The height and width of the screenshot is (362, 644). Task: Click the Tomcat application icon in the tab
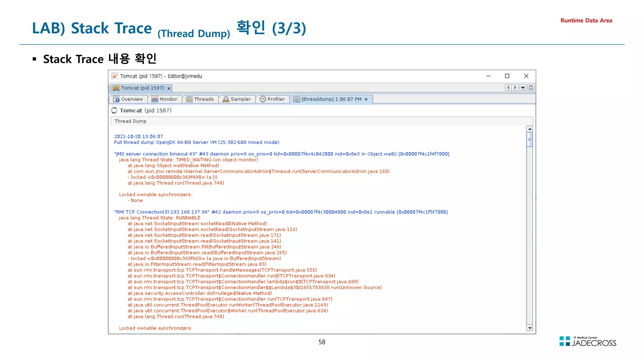coord(116,88)
